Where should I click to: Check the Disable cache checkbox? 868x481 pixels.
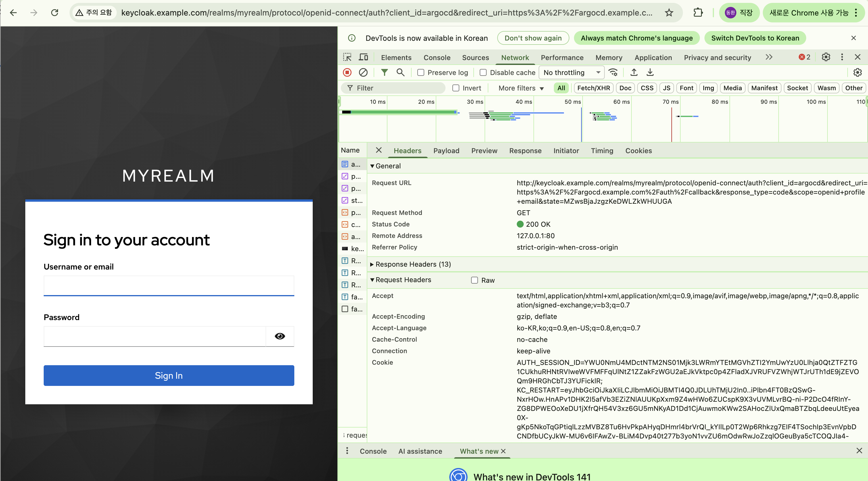483,73
